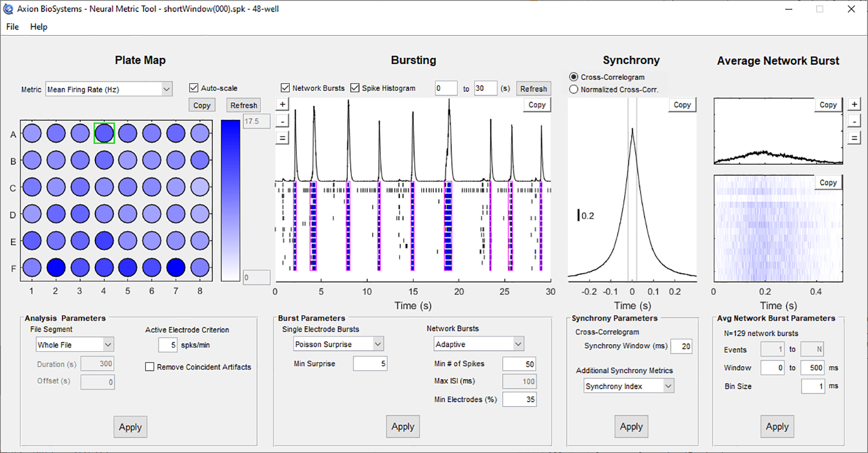Open the Help menu
Screen dimensions: 868x453
tap(38, 27)
